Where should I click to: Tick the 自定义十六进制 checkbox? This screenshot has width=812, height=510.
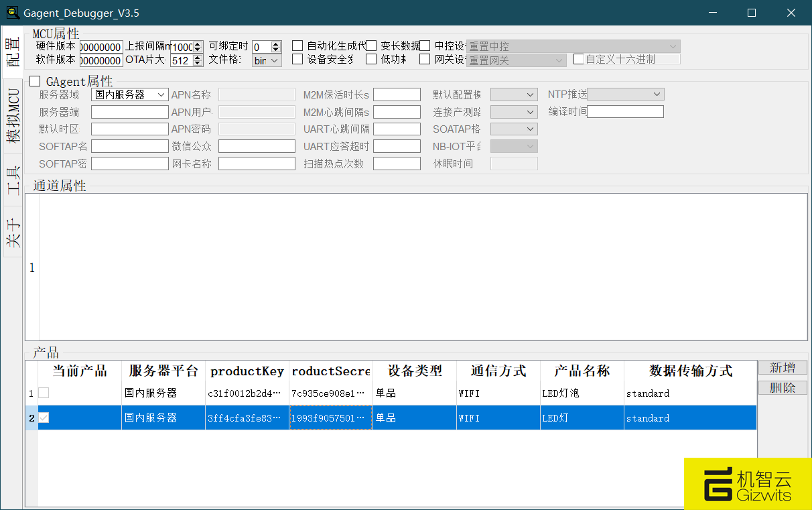click(x=579, y=59)
